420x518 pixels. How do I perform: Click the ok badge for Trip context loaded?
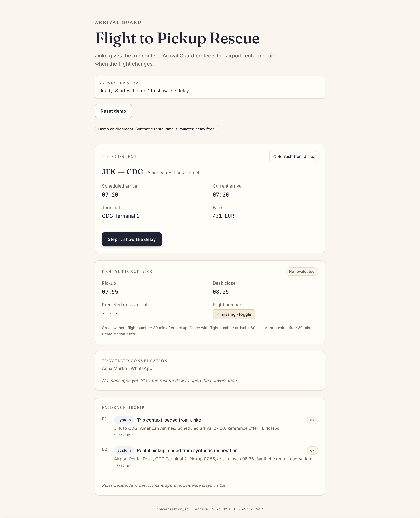tap(312, 420)
